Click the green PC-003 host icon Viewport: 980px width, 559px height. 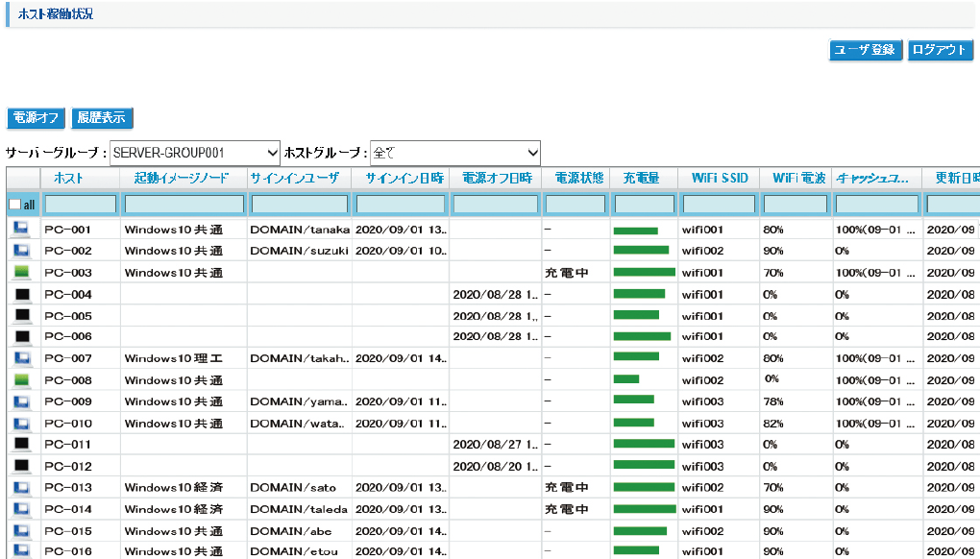[22, 273]
